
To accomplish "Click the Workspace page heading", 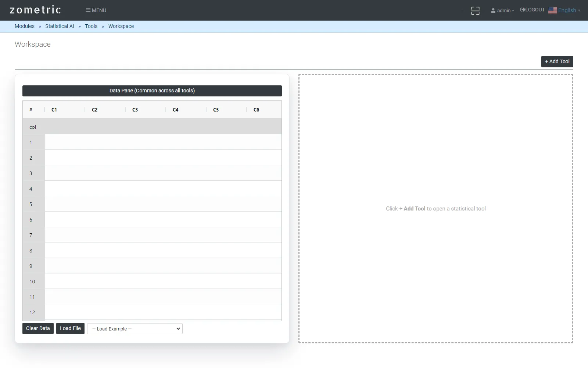I will 33,44.
